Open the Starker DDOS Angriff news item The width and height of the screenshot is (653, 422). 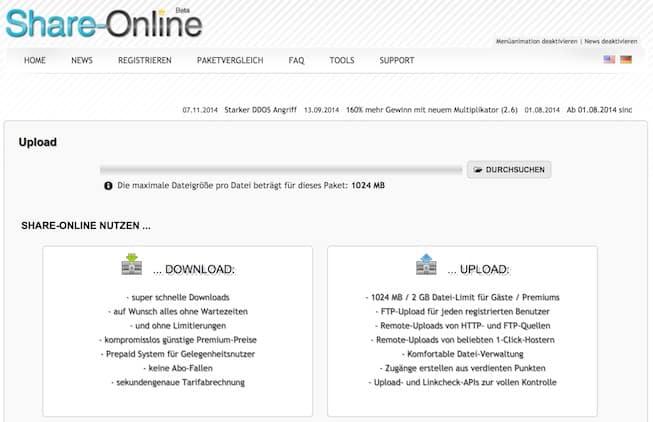coord(260,109)
